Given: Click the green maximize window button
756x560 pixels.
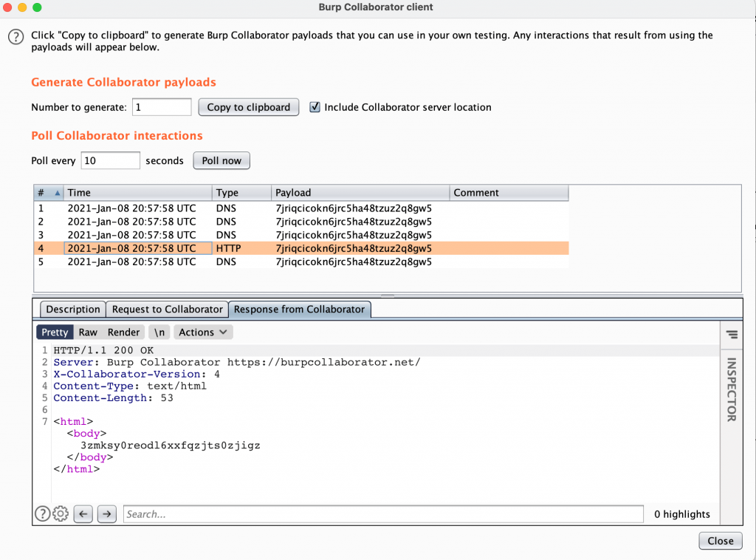Looking at the screenshot, I should [37, 7].
